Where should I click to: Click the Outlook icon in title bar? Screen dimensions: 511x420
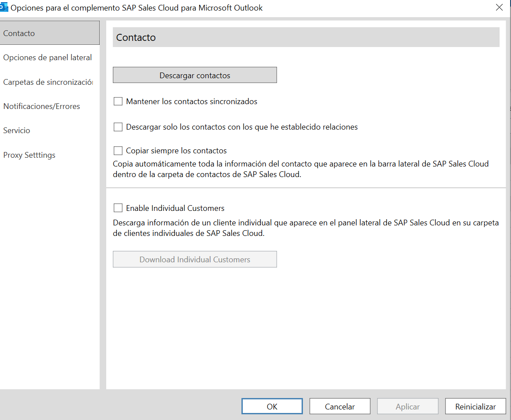[x=4, y=7]
